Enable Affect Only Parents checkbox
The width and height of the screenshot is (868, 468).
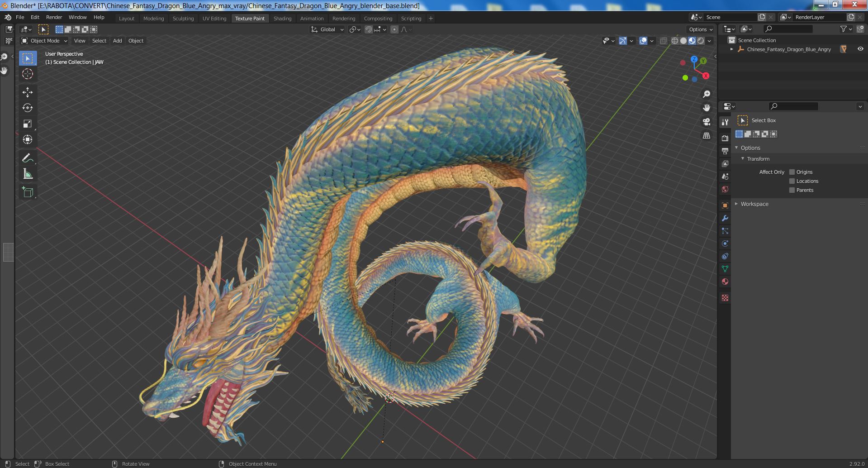click(792, 190)
